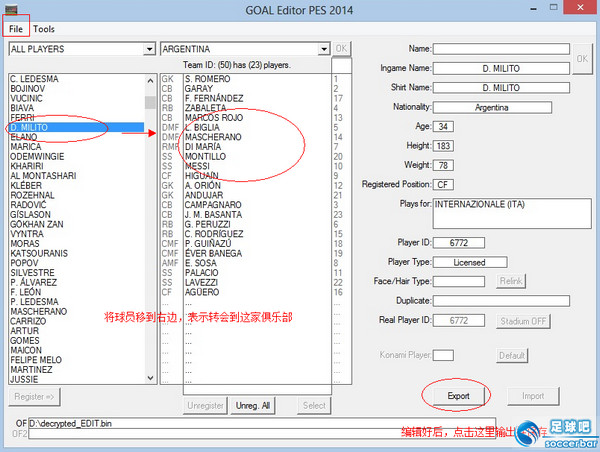Select MESSI in Argentina squad
This screenshot has width=600, height=452.
257,166
